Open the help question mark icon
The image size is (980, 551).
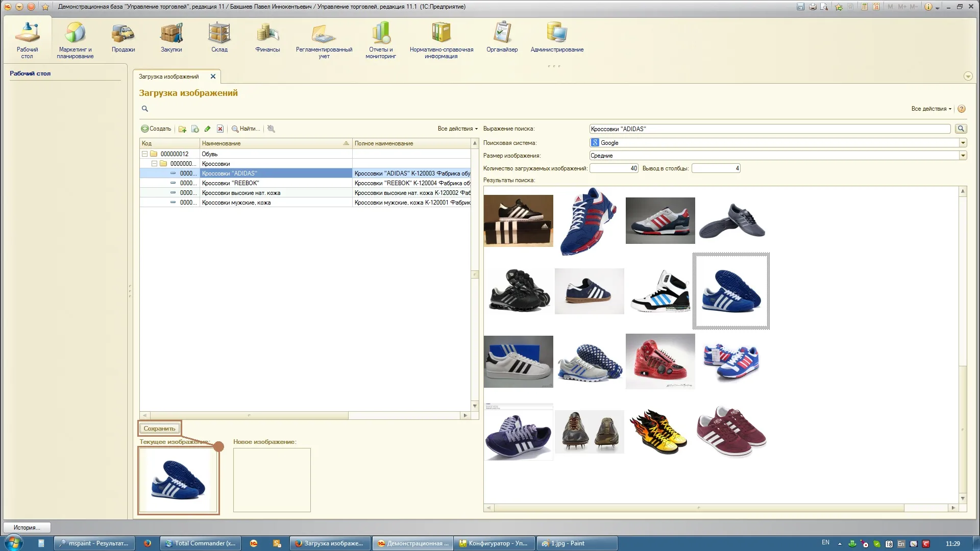[962, 109]
